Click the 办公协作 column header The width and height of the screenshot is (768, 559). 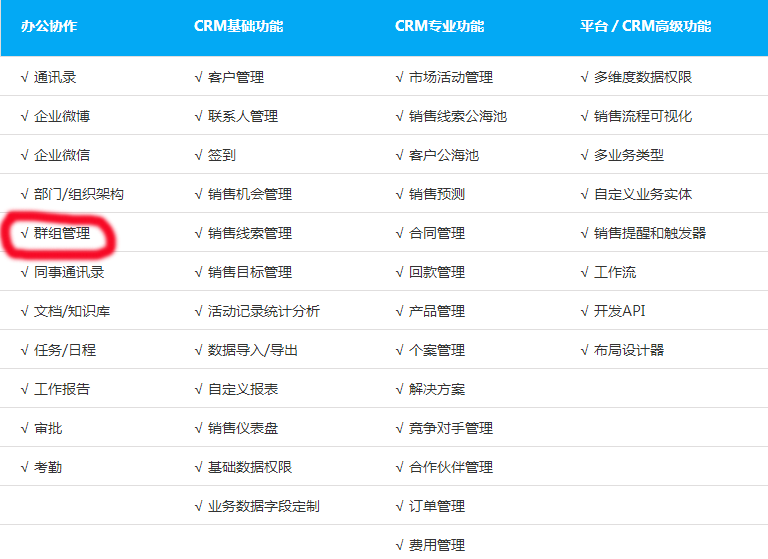(x=48, y=26)
